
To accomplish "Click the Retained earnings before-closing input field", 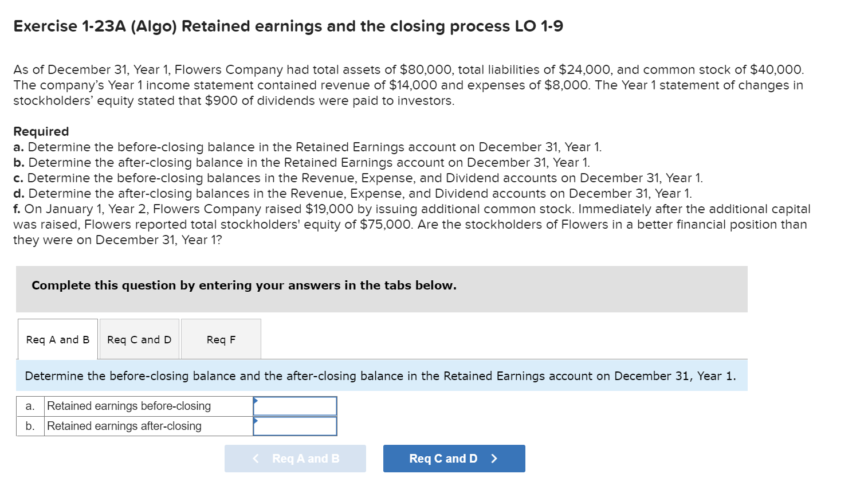I will pyautogui.click(x=295, y=406).
